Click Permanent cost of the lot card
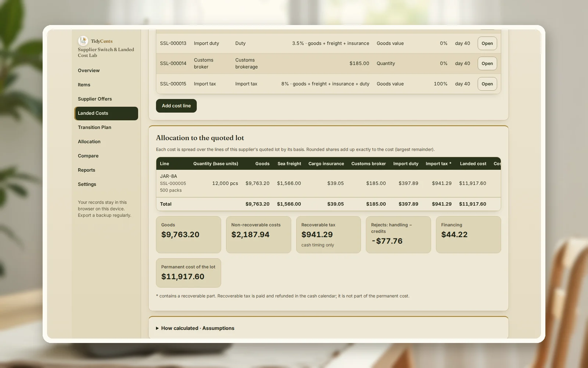This screenshot has width=588, height=368. [189, 273]
